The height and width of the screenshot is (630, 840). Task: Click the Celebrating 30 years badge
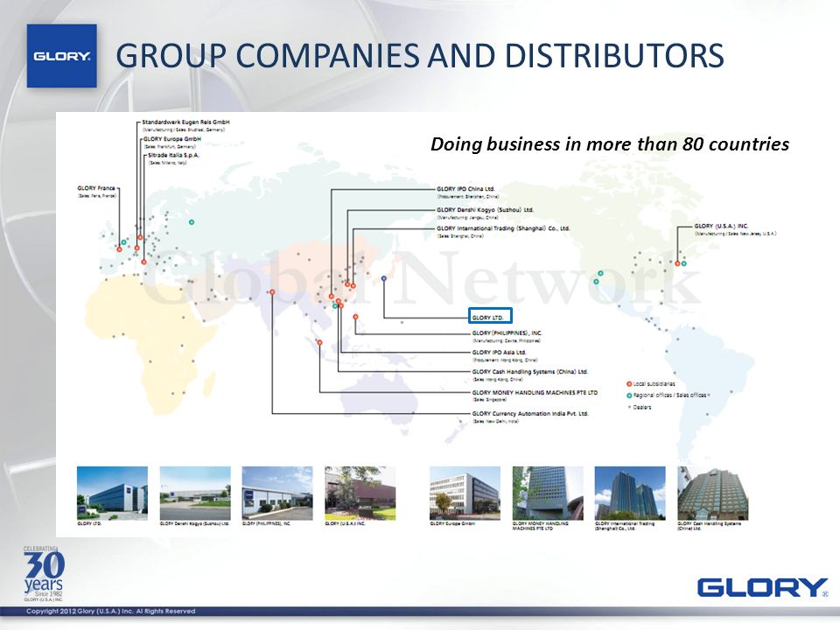point(44,574)
